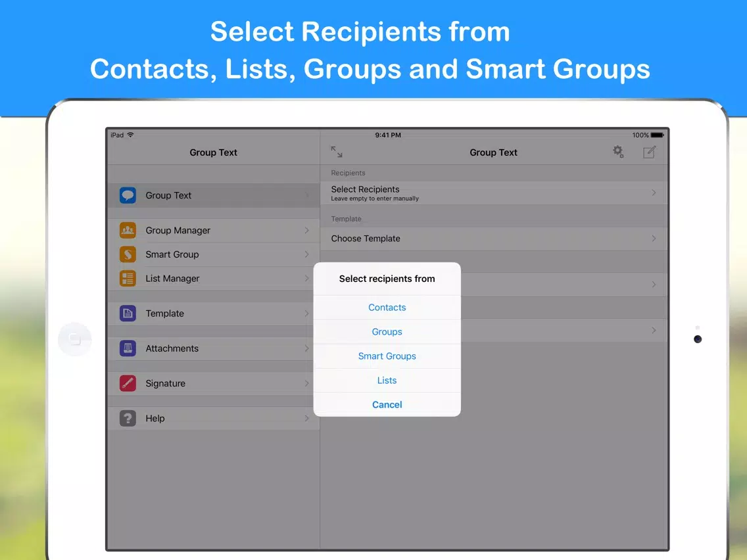747x560 pixels.
Task: Choose Smart Groups in the recipients dialog
Action: [x=387, y=356]
